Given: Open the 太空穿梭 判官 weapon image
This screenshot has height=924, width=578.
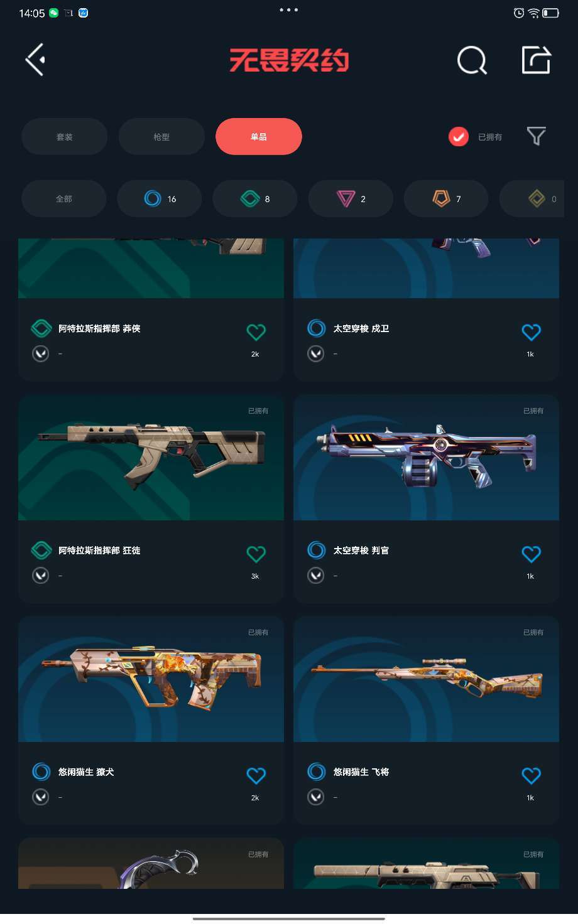Looking at the screenshot, I should (x=426, y=458).
